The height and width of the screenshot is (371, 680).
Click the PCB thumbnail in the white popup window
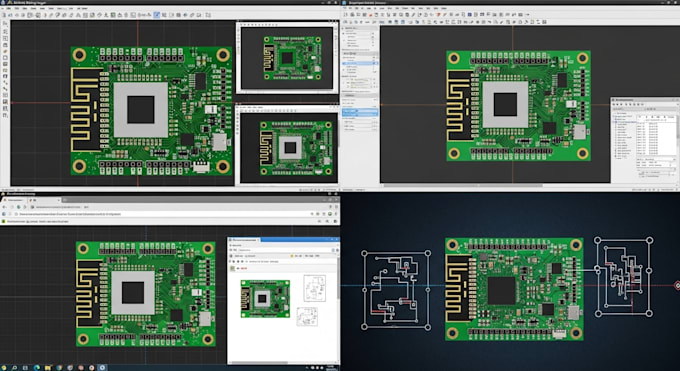tap(265, 299)
